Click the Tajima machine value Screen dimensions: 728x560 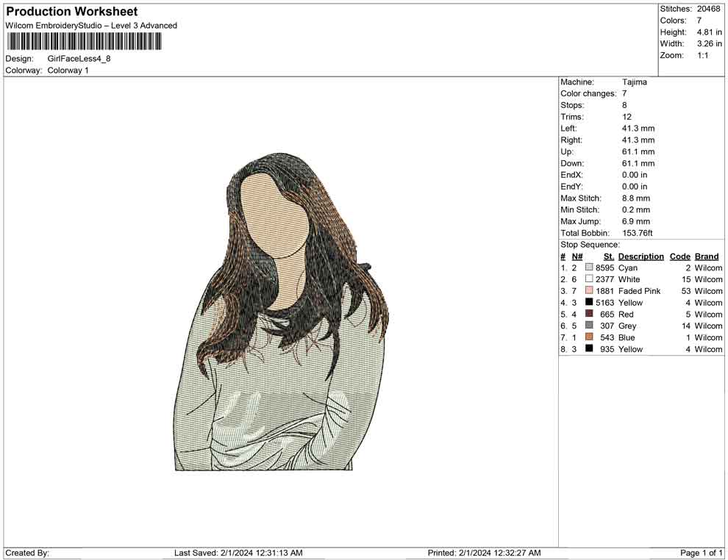coord(634,82)
